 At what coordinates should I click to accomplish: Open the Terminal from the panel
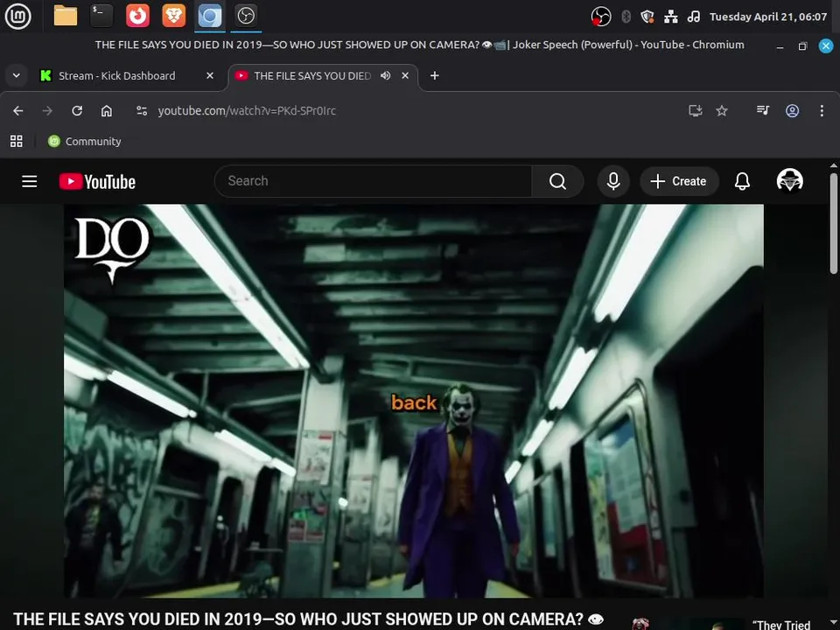click(x=101, y=16)
